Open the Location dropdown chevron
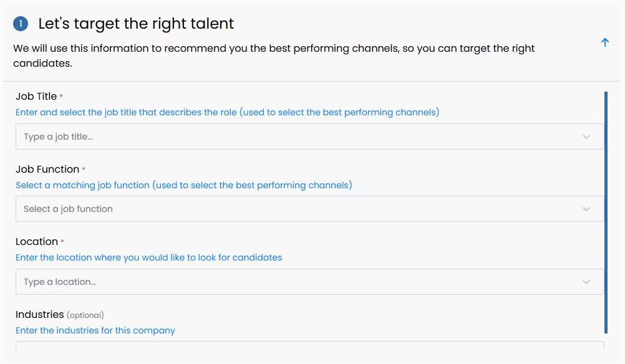Screen dimensions: 625x364 [x=586, y=282]
